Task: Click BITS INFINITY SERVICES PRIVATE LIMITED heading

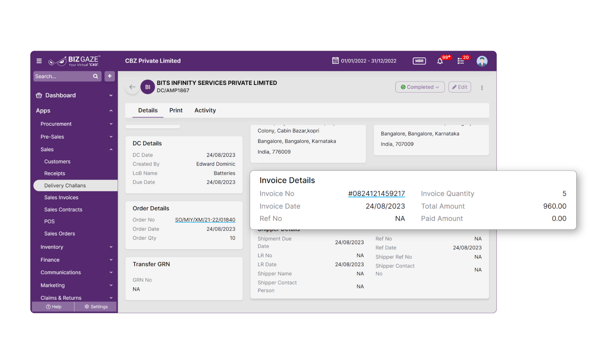Action: 217,83
